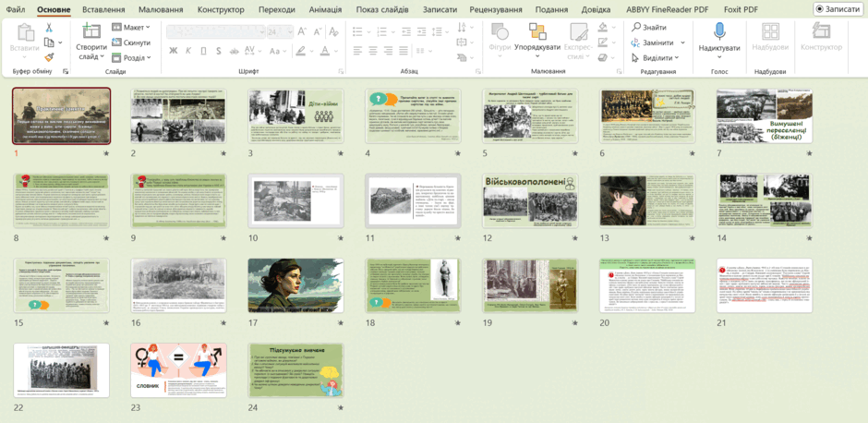
Task: Switch to the Вставлення tab
Action: coord(103,9)
